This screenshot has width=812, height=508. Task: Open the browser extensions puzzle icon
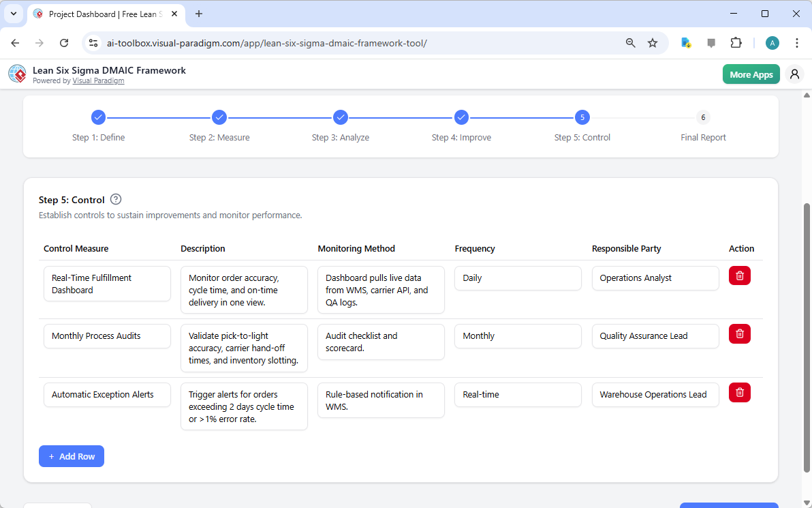(736, 42)
